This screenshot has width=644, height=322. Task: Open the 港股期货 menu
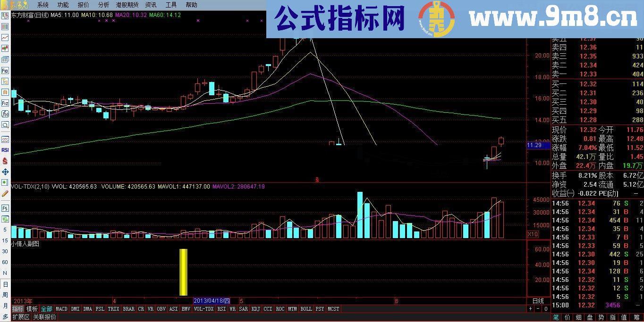point(127,5)
